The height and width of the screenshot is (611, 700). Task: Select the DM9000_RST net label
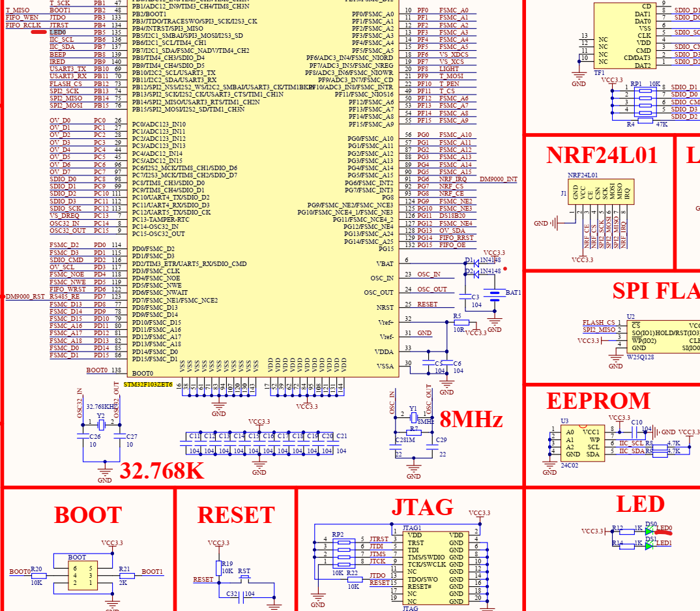point(25,297)
